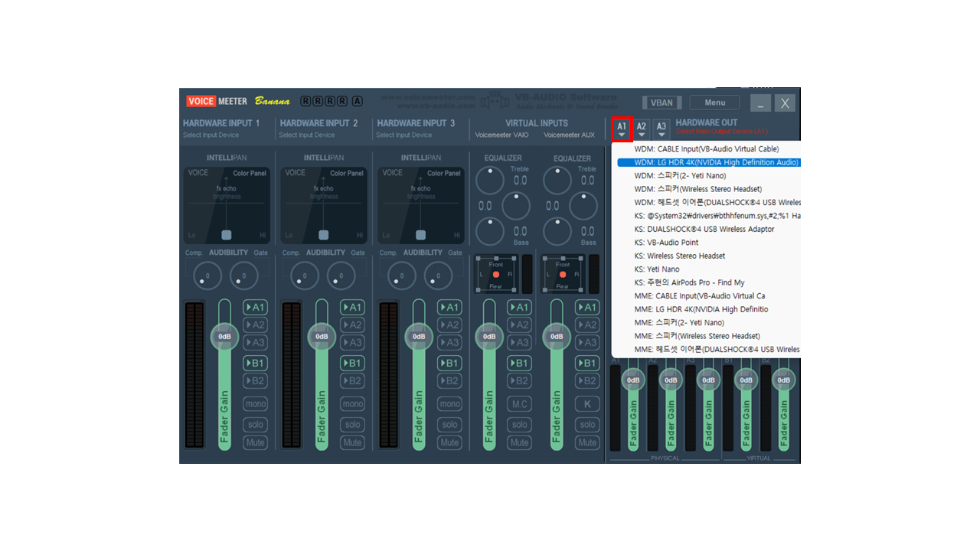Toggle A3 routing on Hardware Input 2
Viewport: 980px width, 551px height.
[x=352, y=342]
